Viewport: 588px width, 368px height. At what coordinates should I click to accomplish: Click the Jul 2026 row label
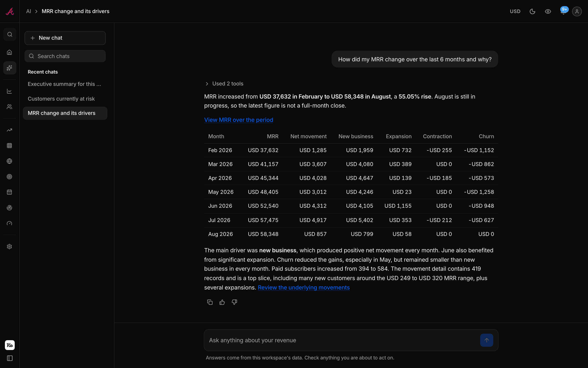tap(219, 220)
